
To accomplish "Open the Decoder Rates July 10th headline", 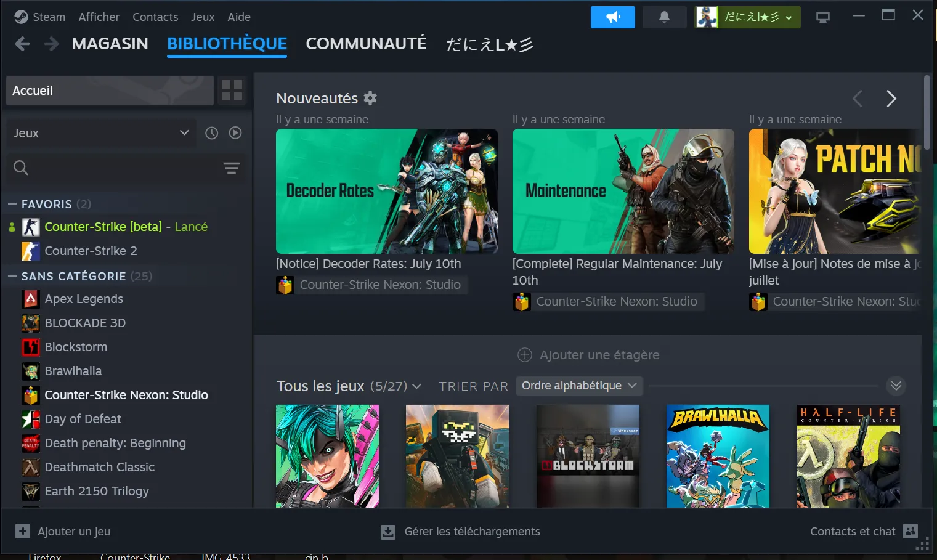I will point(368,264).
